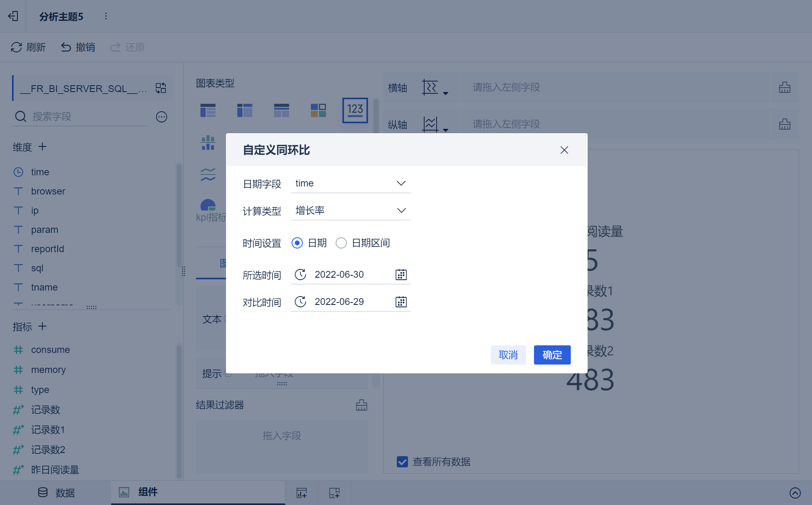
Task: Select the 日期区间 radio option
Action: tap(341, 243)
